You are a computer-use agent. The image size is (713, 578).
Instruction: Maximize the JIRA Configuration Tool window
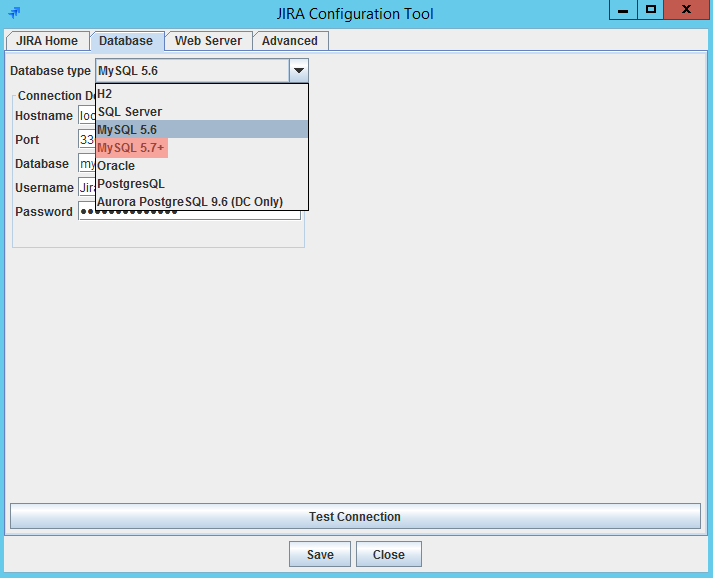(651, 10)
